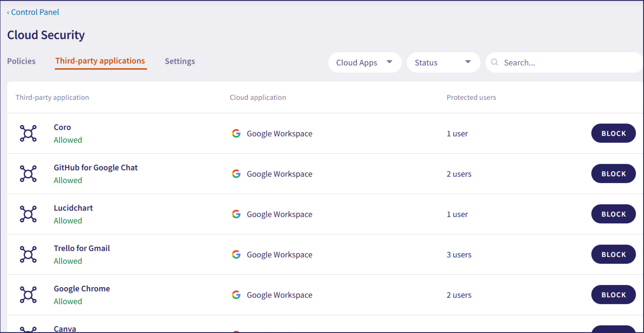This screenshot has width=644, height=333.
Task: Click the Trello for Gmail app icon
Action: tap(28, 254)
